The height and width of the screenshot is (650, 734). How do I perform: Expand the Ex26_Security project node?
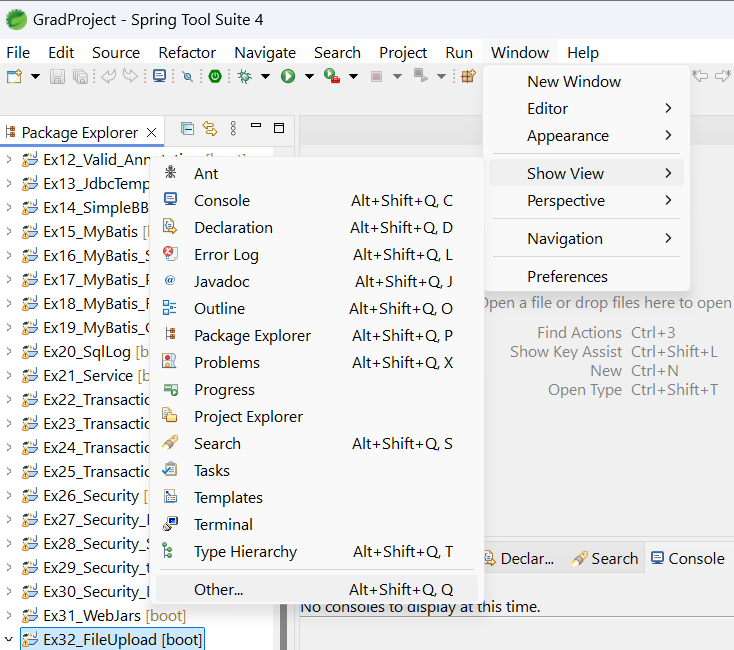tap(9, 496)
